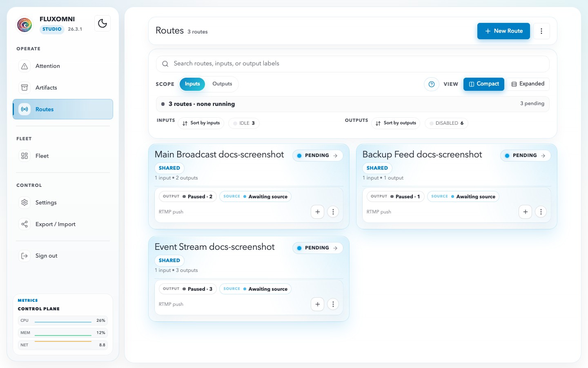Select the Expanded view
The width and height of the screenshot is (588, 368).
click(528, 84)
